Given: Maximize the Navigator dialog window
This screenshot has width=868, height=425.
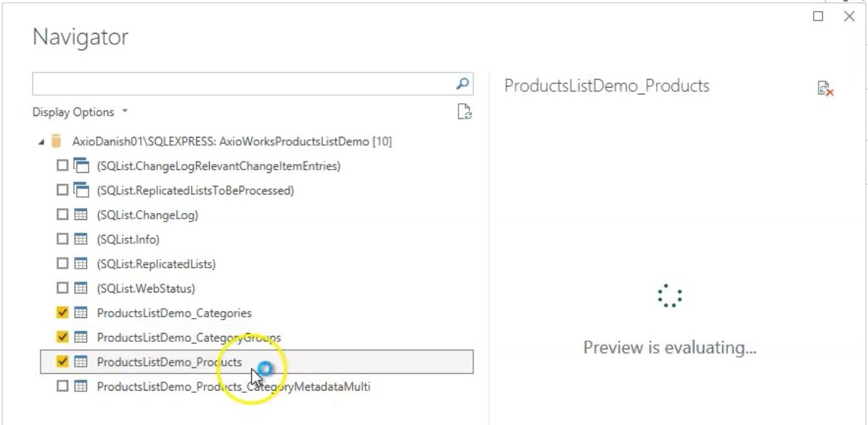Looking at the screenshot, I should (819, 16).
